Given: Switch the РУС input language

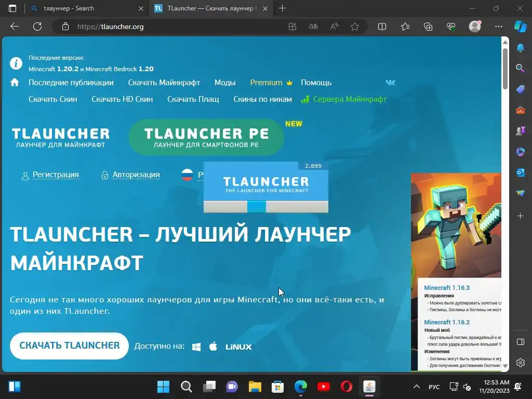Looking at the screenshot, I should coord(434,387).
